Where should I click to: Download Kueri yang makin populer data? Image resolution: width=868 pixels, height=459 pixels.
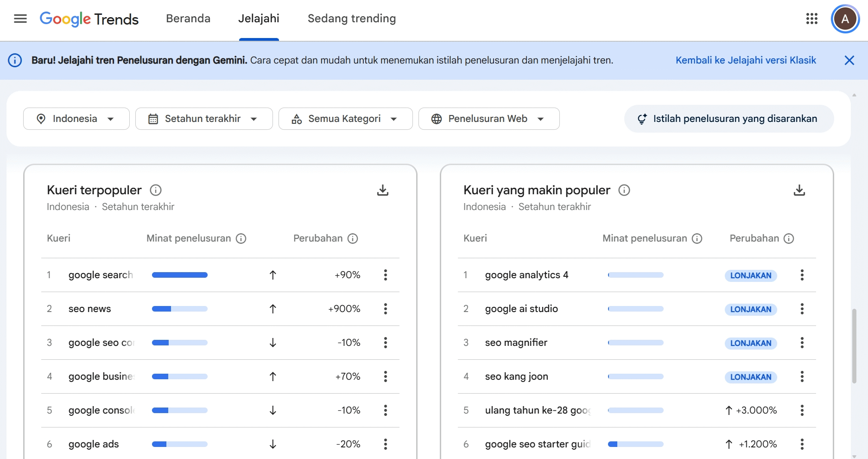(x=799, y=190)
